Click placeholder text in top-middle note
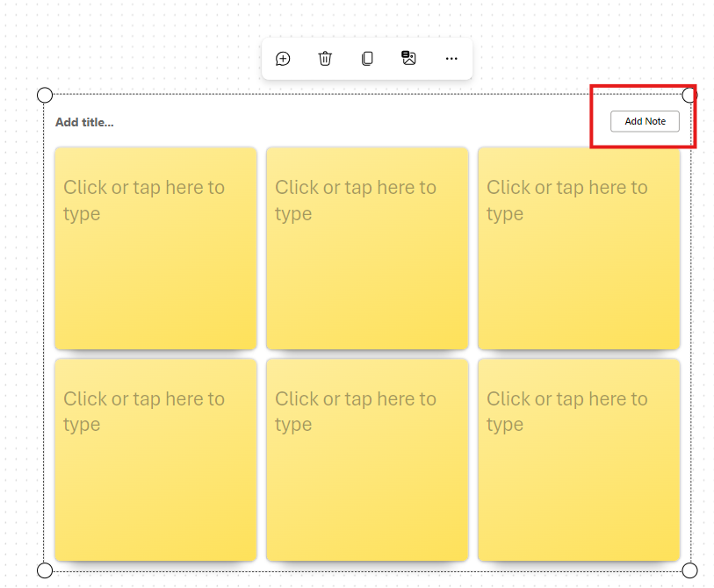 355,200
